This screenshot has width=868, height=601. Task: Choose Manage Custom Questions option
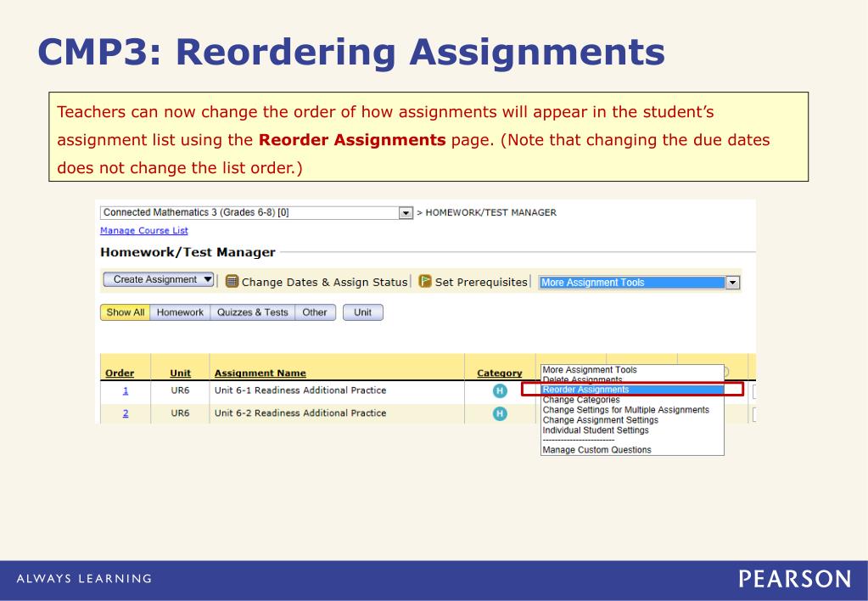596,450
